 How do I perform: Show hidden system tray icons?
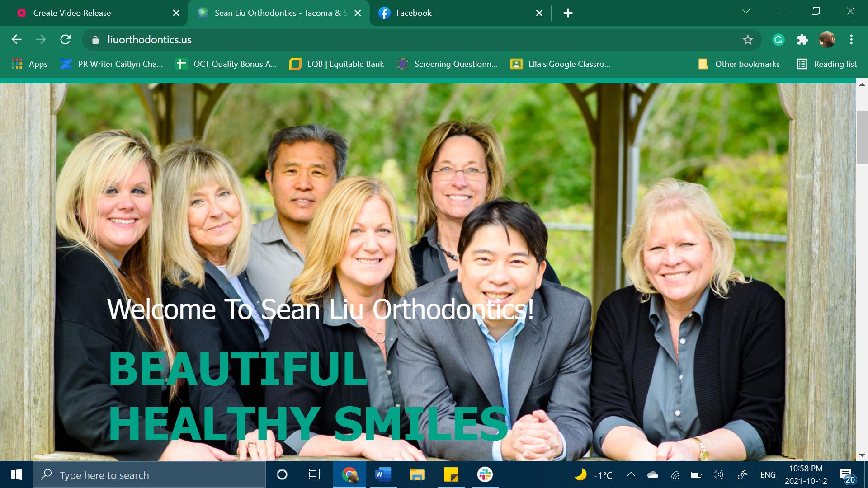[x=631, y=474]
